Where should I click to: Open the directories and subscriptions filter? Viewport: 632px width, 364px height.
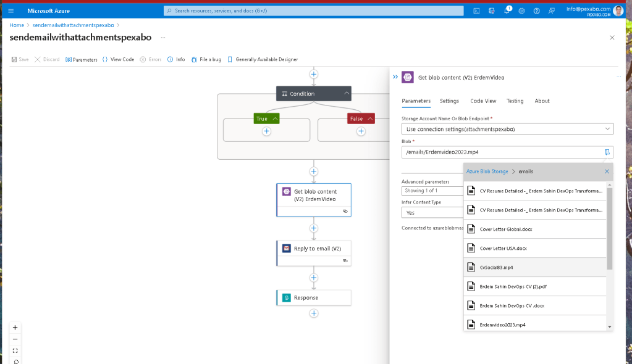491,11
